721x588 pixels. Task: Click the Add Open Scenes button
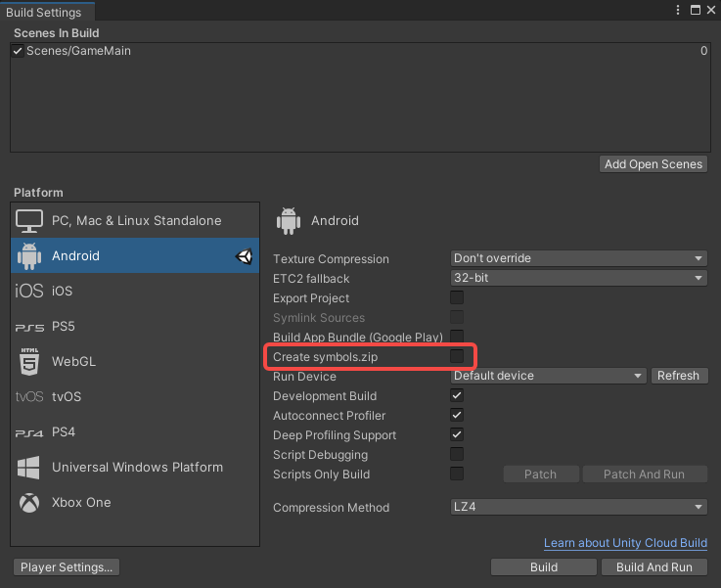click(x=653, y=164)
